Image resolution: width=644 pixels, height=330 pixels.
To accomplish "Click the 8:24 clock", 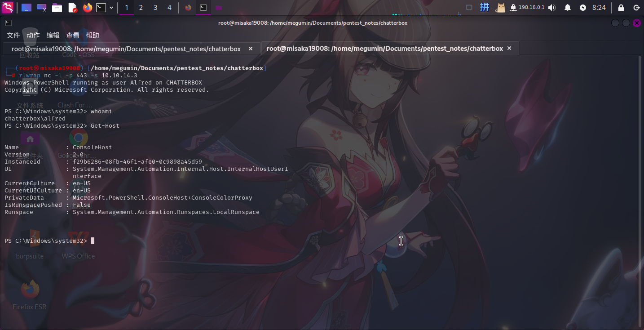I will pyautogui.click(x=599, y=8).
